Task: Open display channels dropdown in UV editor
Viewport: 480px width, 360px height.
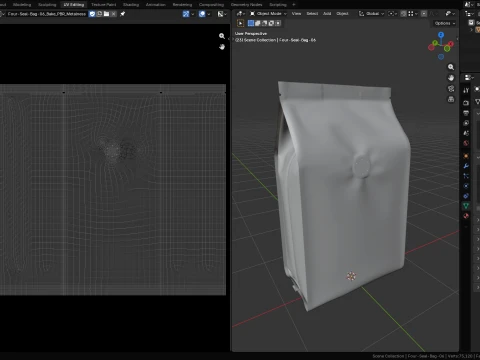Action: (222, 14)
